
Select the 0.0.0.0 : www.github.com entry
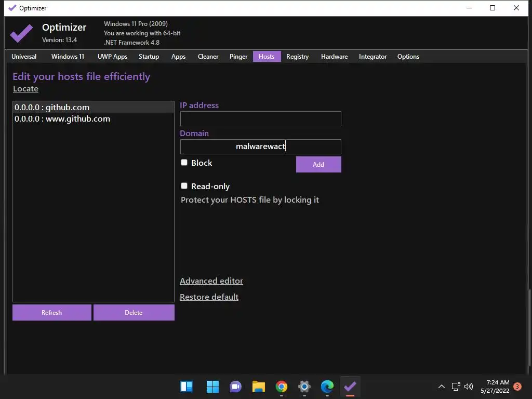(94, 119)
